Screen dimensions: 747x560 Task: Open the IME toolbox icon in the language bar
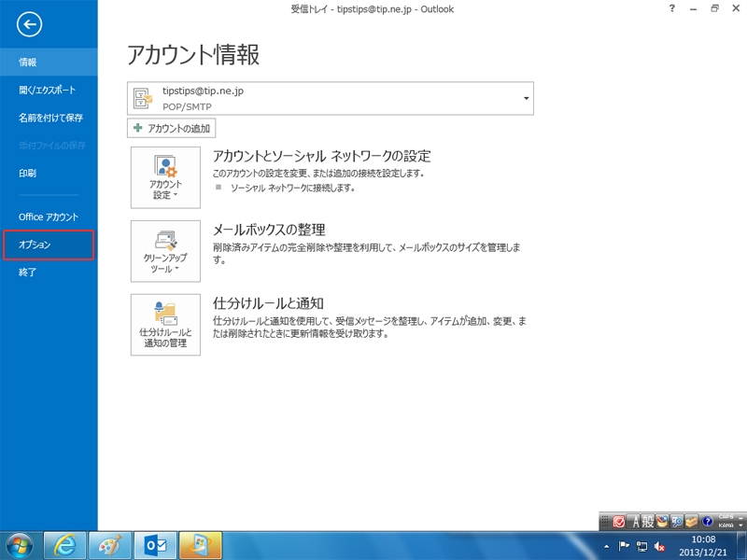coord(662,522)
